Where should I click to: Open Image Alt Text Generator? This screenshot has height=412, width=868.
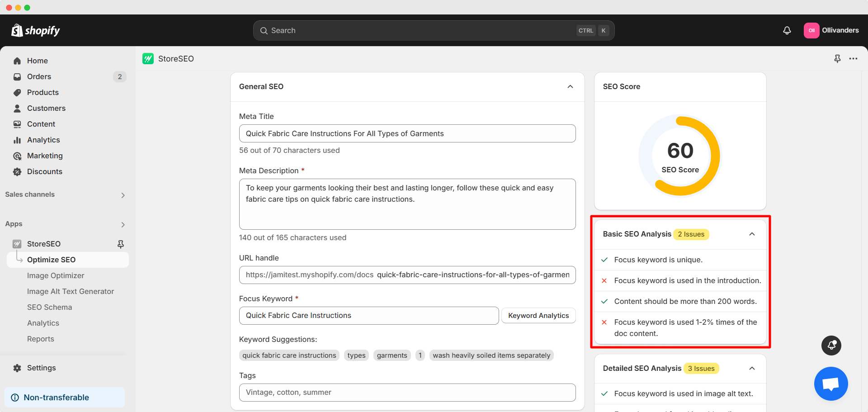point(71,291)
